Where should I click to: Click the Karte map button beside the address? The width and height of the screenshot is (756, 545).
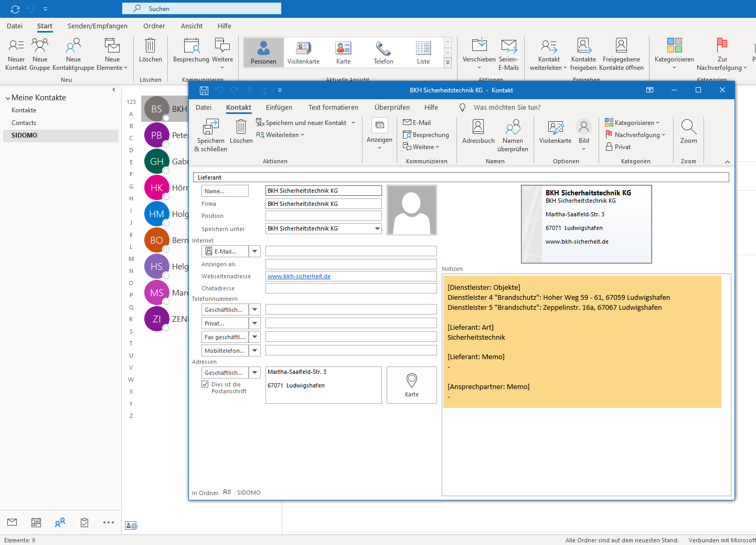pyautogui.click(x=412, y=385)
